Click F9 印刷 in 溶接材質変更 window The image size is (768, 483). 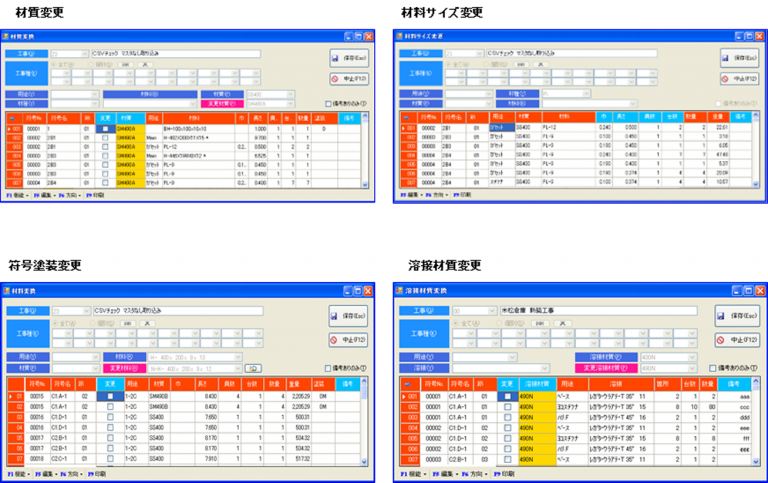coord(504,474)
